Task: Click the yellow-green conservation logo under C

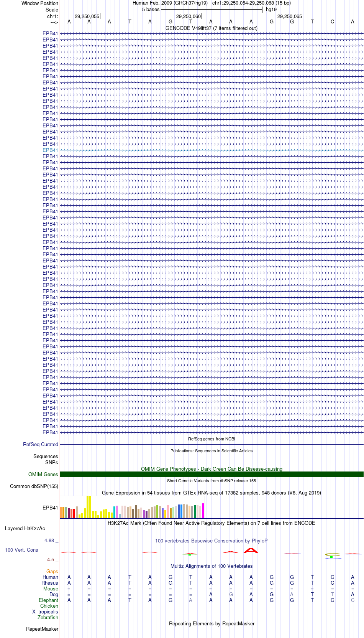Action: click(333, 554)
